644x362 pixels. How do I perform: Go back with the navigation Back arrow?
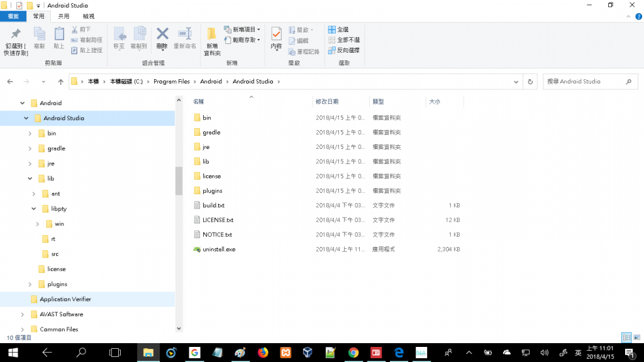(10, 82)
